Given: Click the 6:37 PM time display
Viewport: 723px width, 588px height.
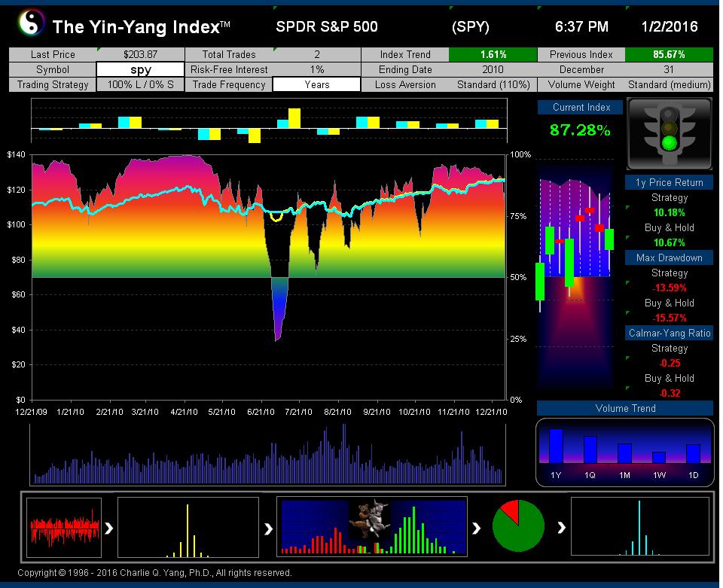Looking at the screenshot, I should pos(581,27).
